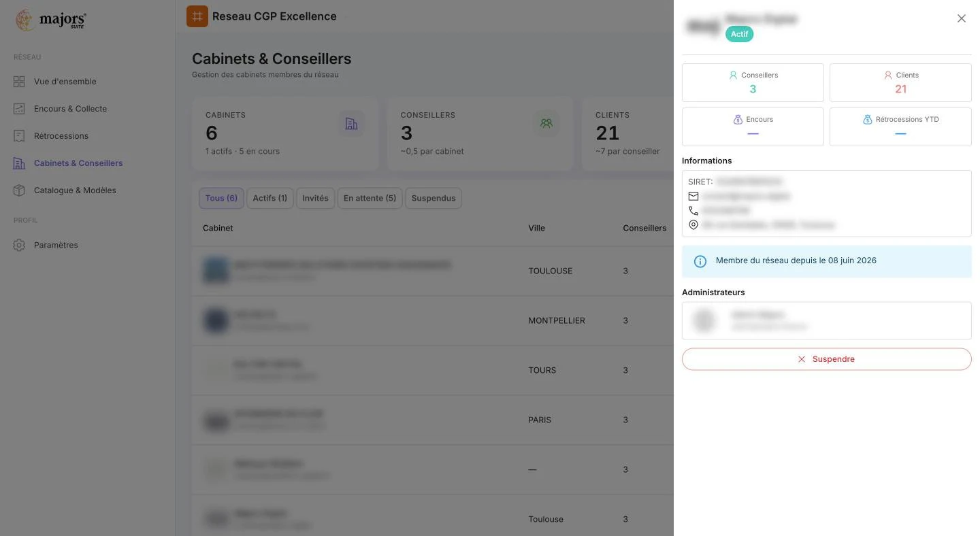This screenshot has width=980, height=536.
Task: Click the phone icon in Informations
Action: [x=693, y=210]
